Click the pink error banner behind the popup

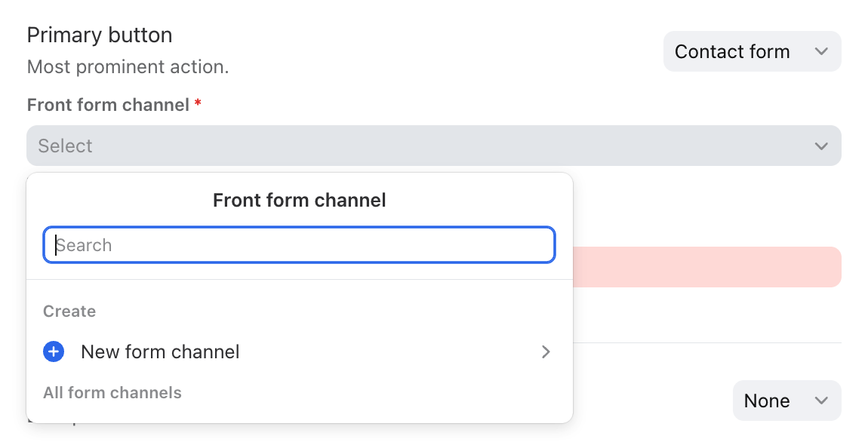click(707, 267)
